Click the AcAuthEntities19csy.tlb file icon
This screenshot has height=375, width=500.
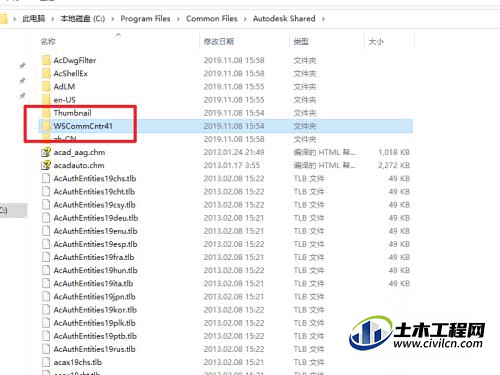[46, 205]
